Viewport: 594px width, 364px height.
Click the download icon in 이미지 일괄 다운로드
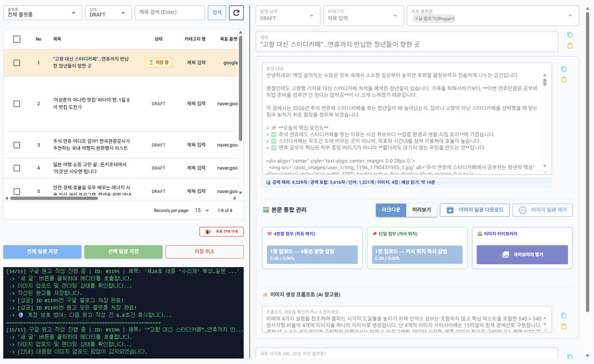click(450, 210)
